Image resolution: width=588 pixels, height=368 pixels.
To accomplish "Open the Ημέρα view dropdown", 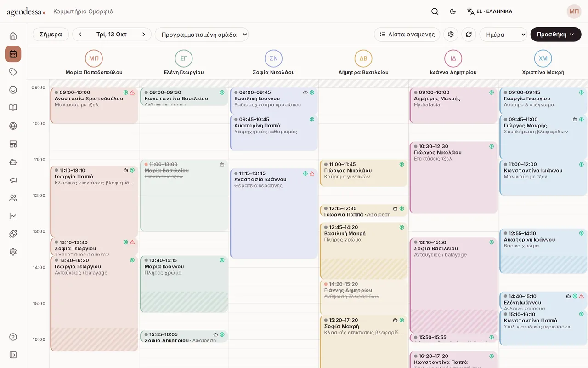I will (503, 34).
